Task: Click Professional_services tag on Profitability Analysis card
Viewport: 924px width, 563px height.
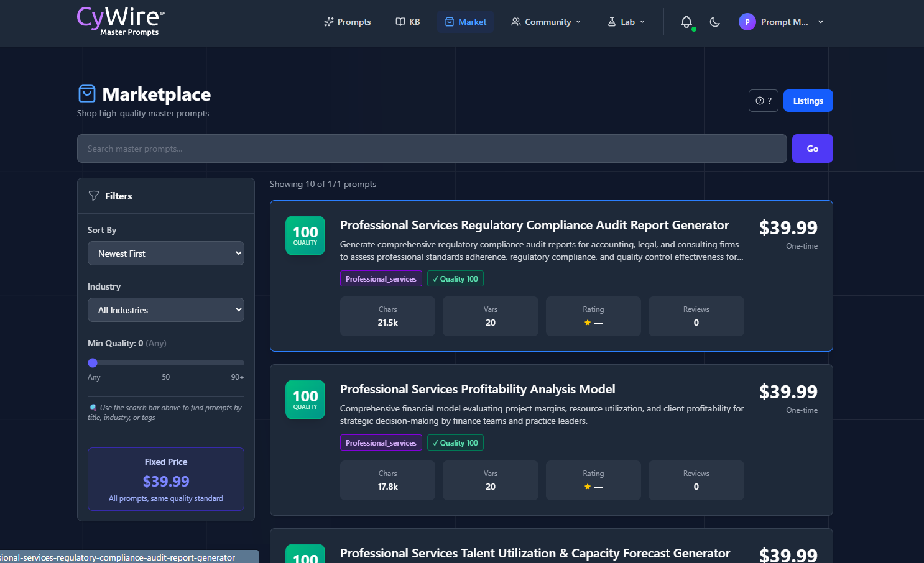Action: coord(381,442)
